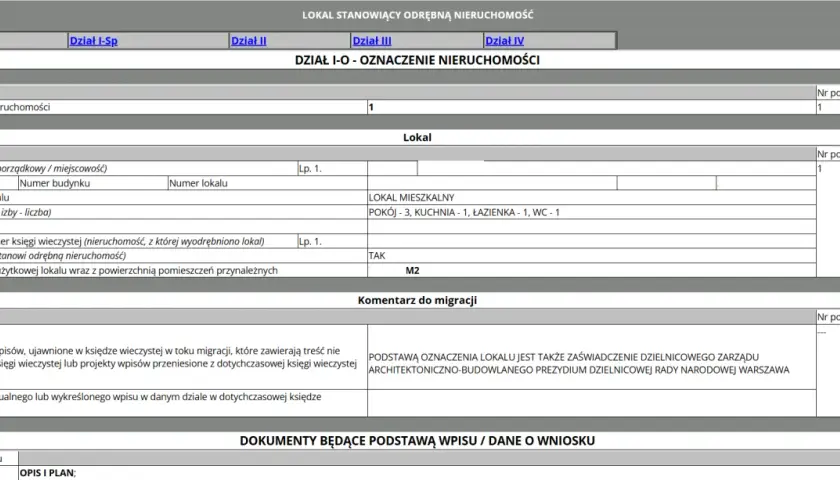Go to the Dział III link
840x480 pixels.
(x=372, y=41)
